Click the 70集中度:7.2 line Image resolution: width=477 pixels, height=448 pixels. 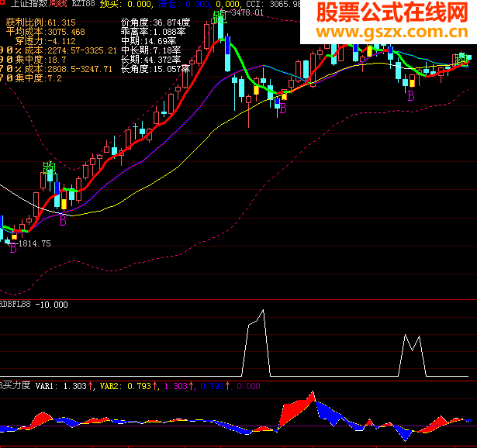pyautogui.click(x=31, y=78)
